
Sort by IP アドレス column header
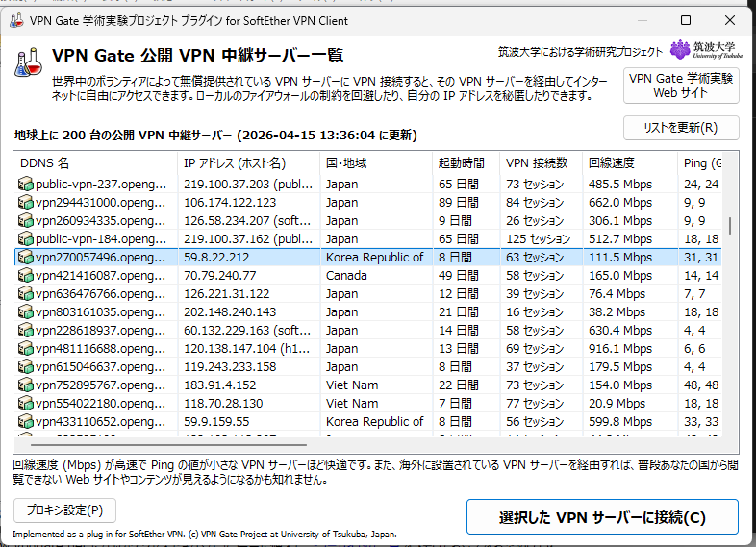(x=247, y=162)
